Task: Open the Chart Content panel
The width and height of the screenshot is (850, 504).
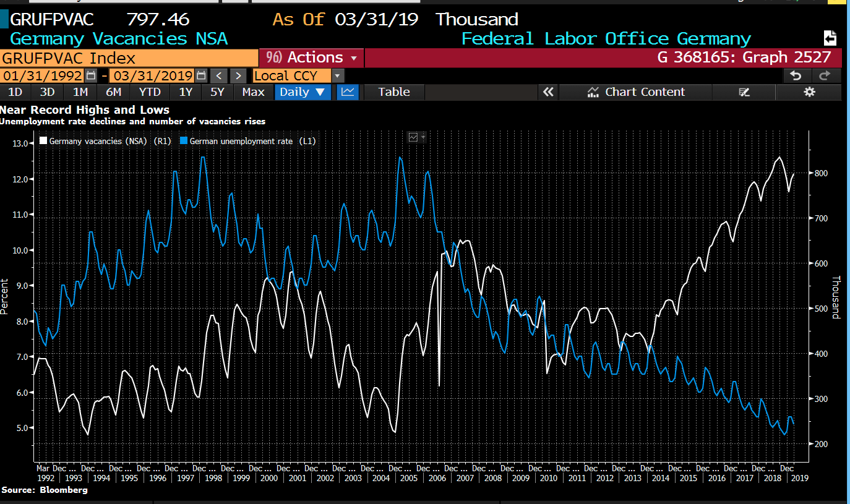Action: (636, 92)
